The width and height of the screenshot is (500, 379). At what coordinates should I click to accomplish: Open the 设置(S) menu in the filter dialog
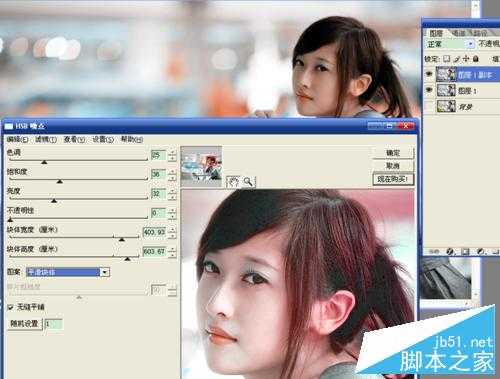pyautogui.click(x=103, y=139)
